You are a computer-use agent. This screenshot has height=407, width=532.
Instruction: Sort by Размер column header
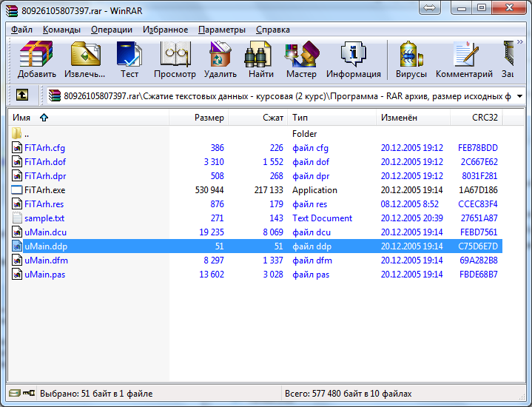pyautogui.click(x=198, y=118)
